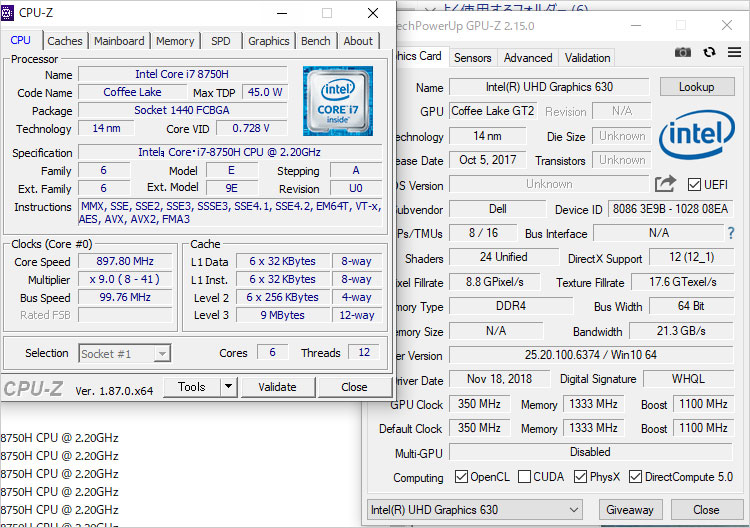The height and width of the screenshot is (528, 750).
Task: Open the Memory tab in CPU-Z
Action: click(x=175, y=41)
